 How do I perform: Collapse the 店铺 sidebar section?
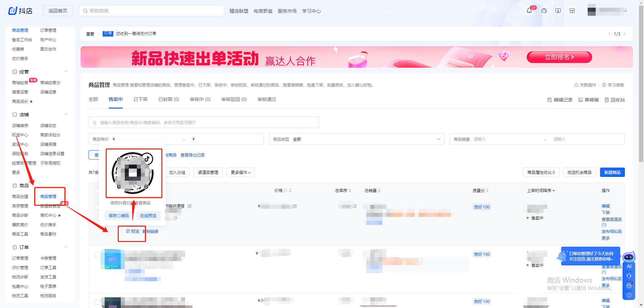point(66,114)
